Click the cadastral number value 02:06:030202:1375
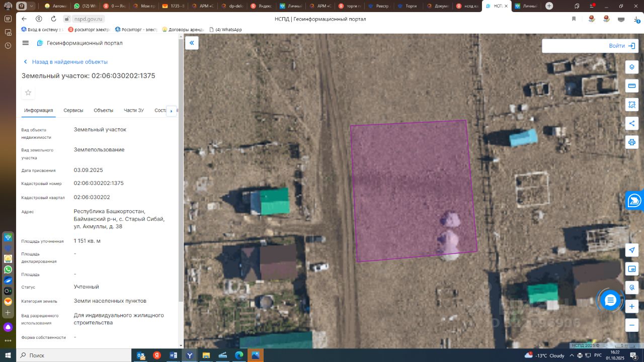The height and width of the screenshot is (362, 644). [99, 184]
